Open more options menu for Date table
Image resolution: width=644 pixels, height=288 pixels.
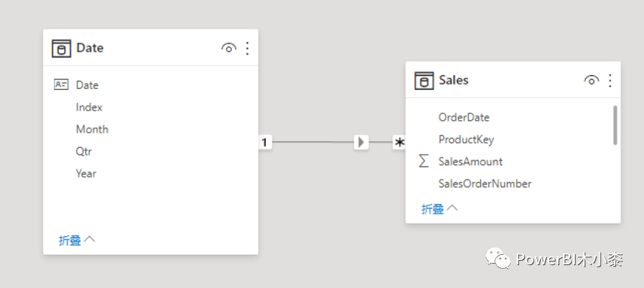[x=247, y=49]
